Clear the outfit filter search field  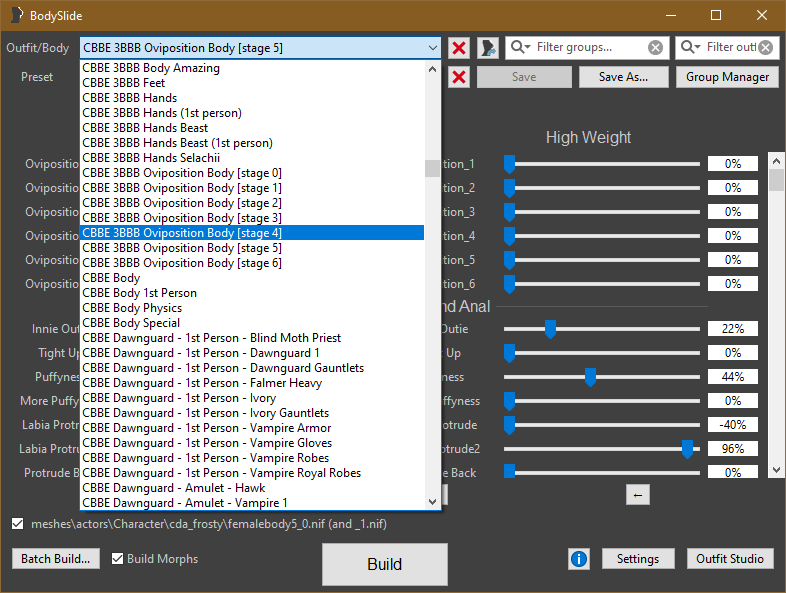(x=765, y=48)
